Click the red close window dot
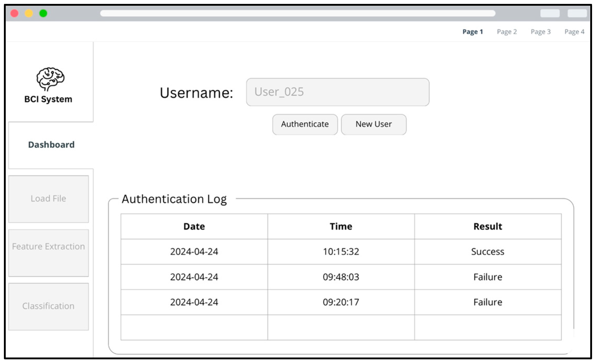The height and width of the screenshot is (364, 597). coord(15,13)
